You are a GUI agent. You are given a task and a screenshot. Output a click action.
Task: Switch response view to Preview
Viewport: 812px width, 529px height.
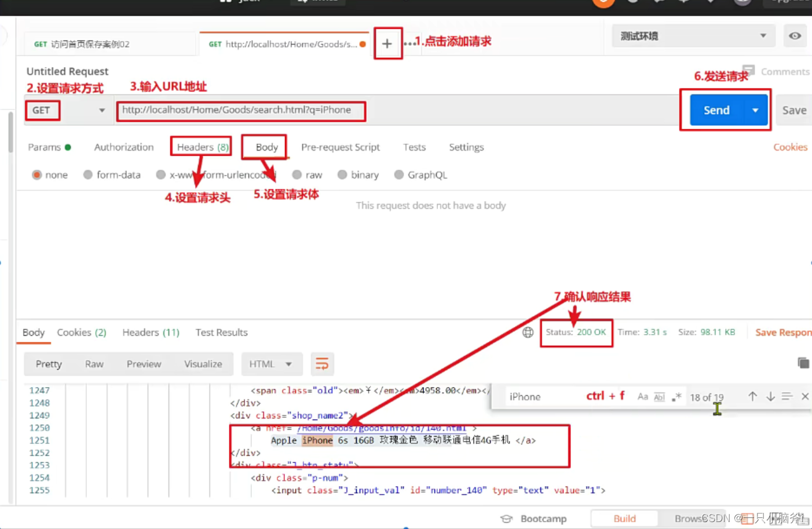click(144, 364)
